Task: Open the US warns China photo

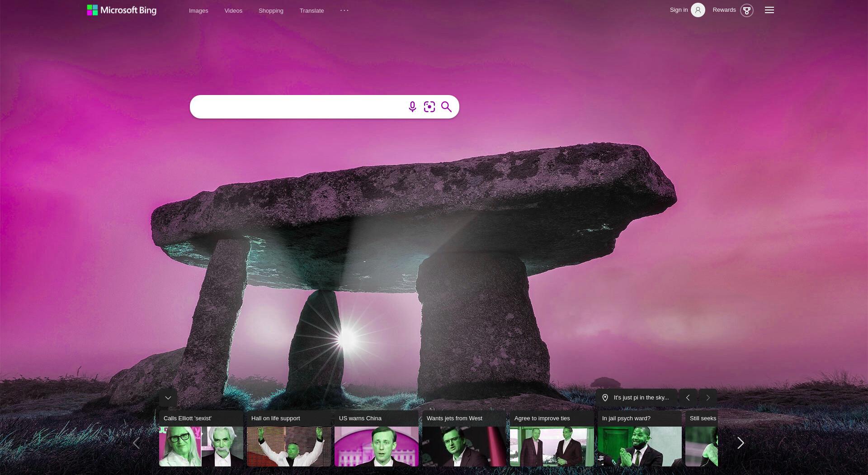Action: click(377, 446)
